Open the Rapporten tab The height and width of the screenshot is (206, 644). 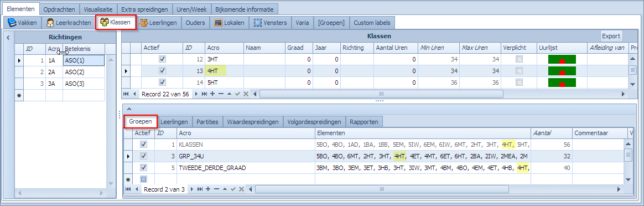coord(364,122)
